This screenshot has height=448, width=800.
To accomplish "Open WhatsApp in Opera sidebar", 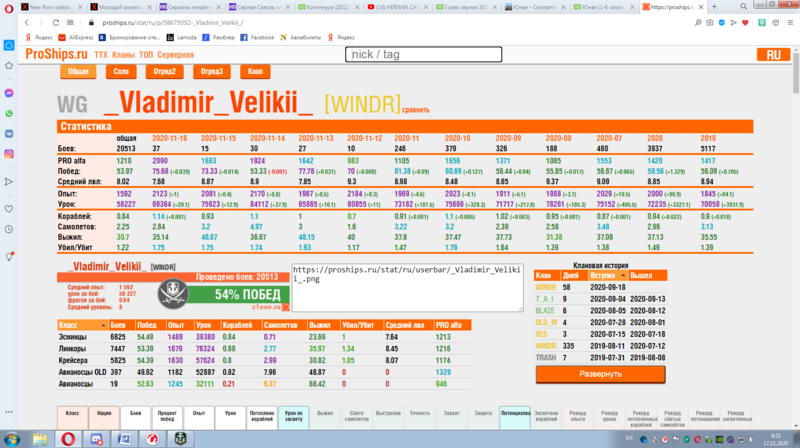I will 9,113.
